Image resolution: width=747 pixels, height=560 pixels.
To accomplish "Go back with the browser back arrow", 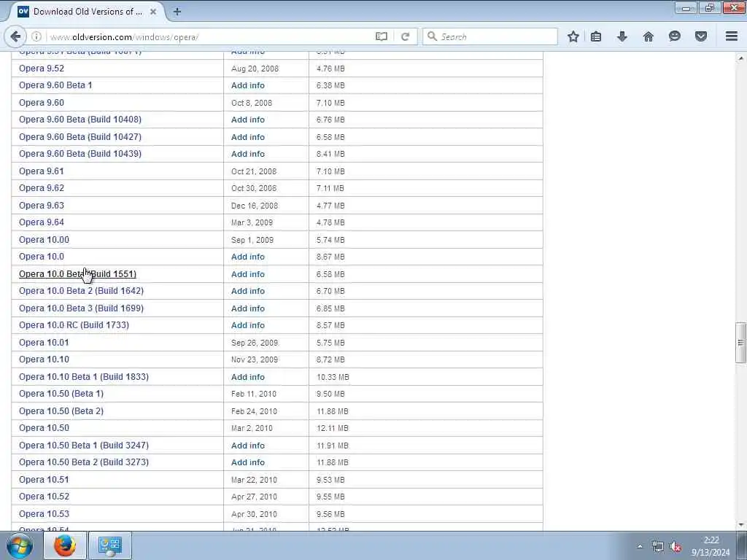I will pyautogui.click(x=15, y=36).
